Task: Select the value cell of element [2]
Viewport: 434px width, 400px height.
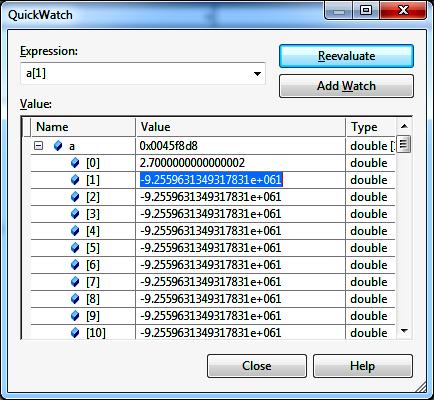Action: tap(240, 197)
